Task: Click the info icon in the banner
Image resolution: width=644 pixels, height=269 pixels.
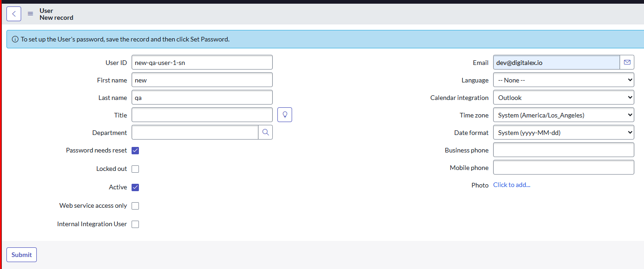Action: pyautogui.click(x=15, y=40)
